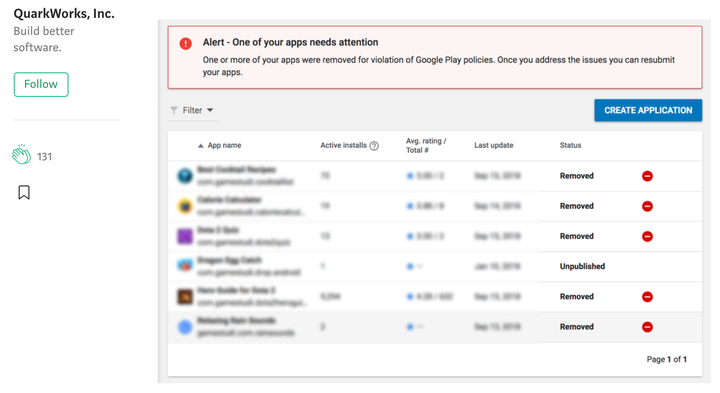
Task: Bookmark this article with the bookmark icon
Action: [24, 192]
